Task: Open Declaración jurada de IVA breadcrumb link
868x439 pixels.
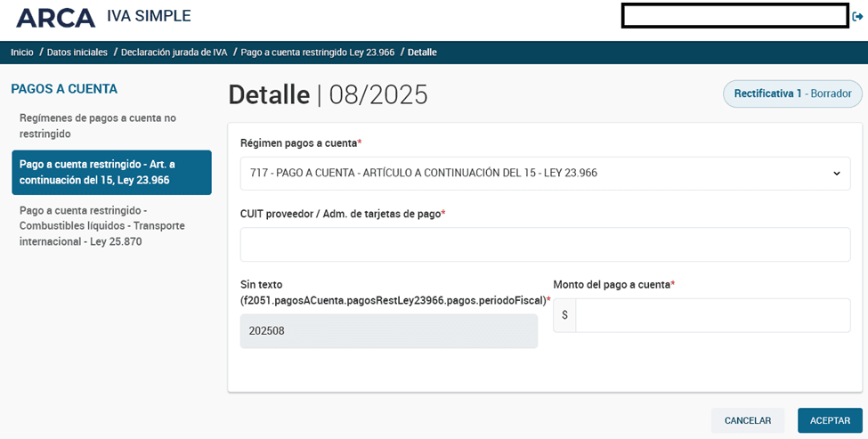Action: click(x=174, y=53)
